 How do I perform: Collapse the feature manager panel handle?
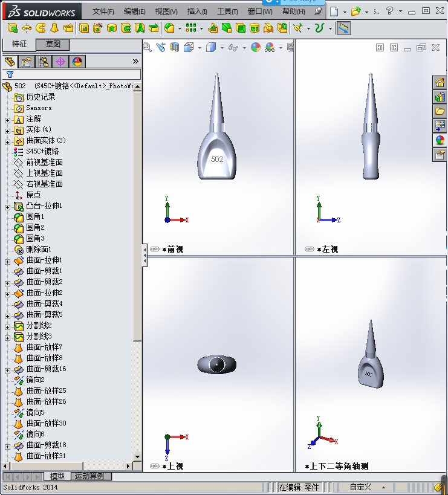[144, 255]
